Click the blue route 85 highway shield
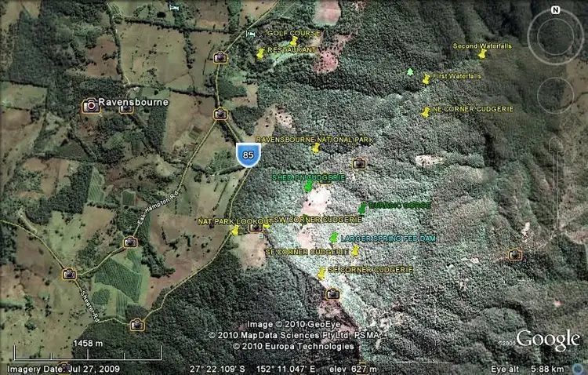 [x=249, y=155]
